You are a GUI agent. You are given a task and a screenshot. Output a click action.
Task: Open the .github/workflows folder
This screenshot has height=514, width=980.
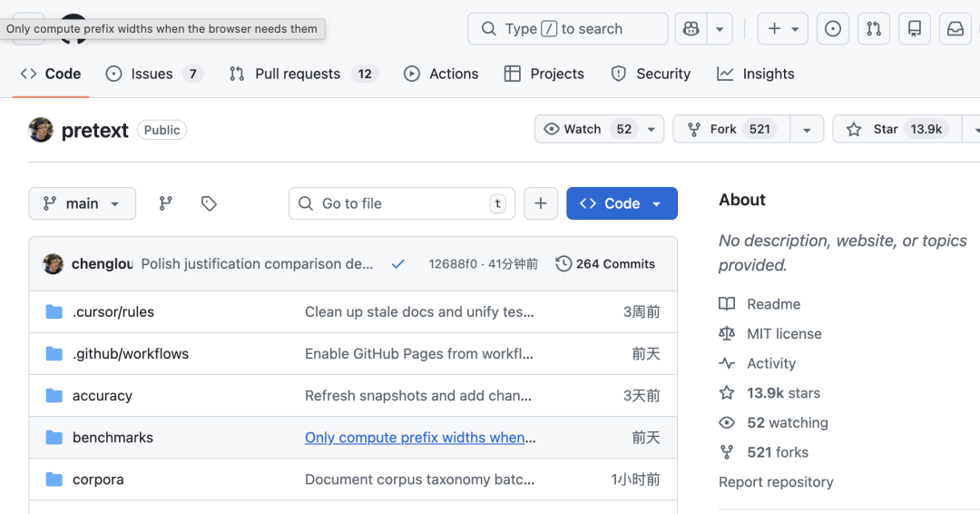(x=131, y=353)
